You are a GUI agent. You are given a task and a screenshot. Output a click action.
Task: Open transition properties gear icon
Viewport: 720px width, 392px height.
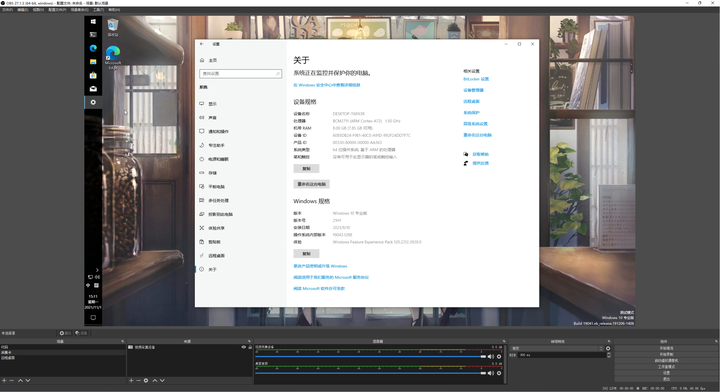(x=608, y=348)
